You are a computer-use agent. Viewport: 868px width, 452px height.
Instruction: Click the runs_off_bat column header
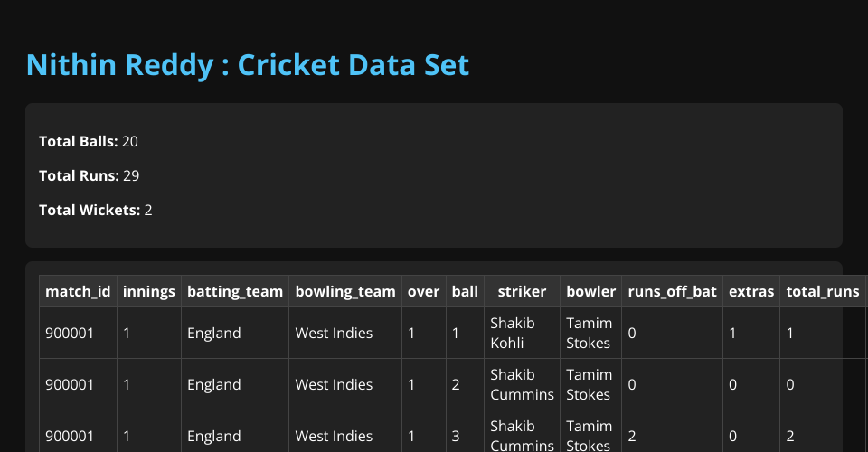[x=672, y=291]
